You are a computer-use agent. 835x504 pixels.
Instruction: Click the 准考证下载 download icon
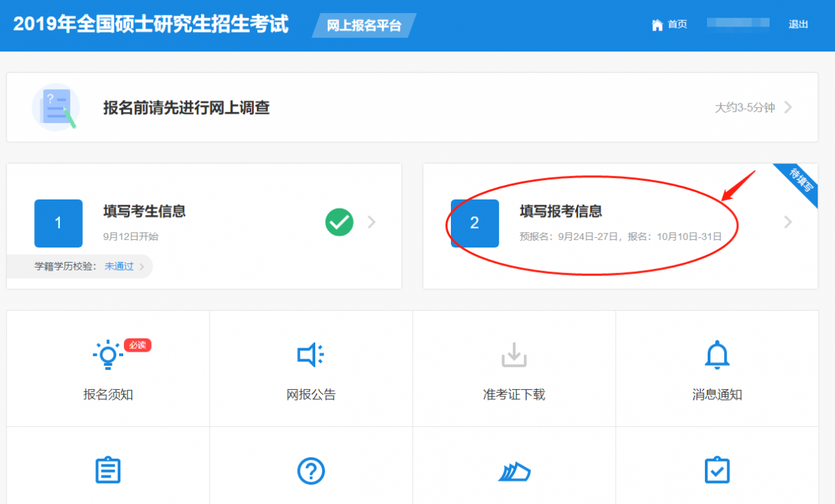514,355
